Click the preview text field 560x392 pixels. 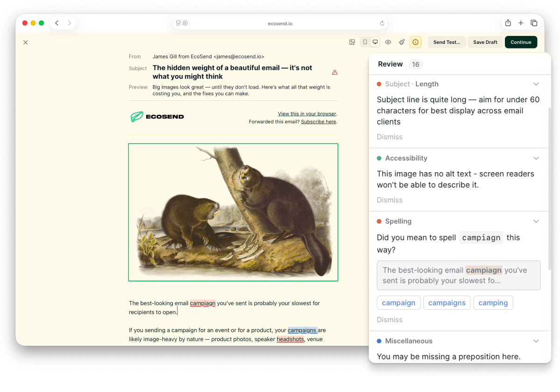pyautogui.click(x=241, y=90)
